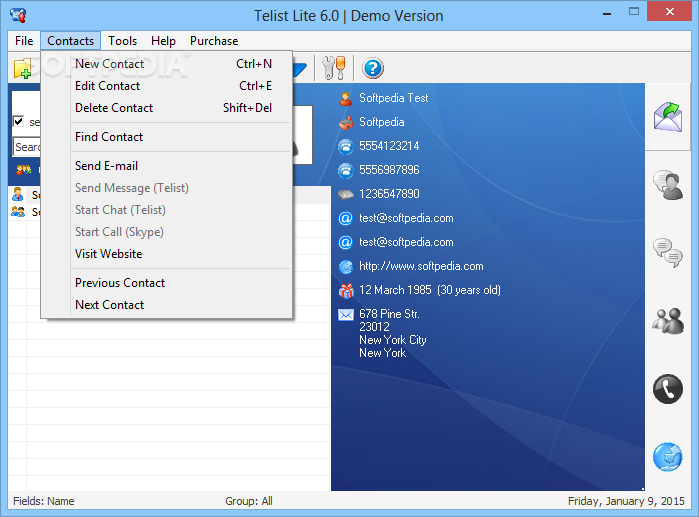The height and width of the screenshot is (517, 699).
Task: Click the person icon beside Softpedia Test
Action: [x=345, y=98]
